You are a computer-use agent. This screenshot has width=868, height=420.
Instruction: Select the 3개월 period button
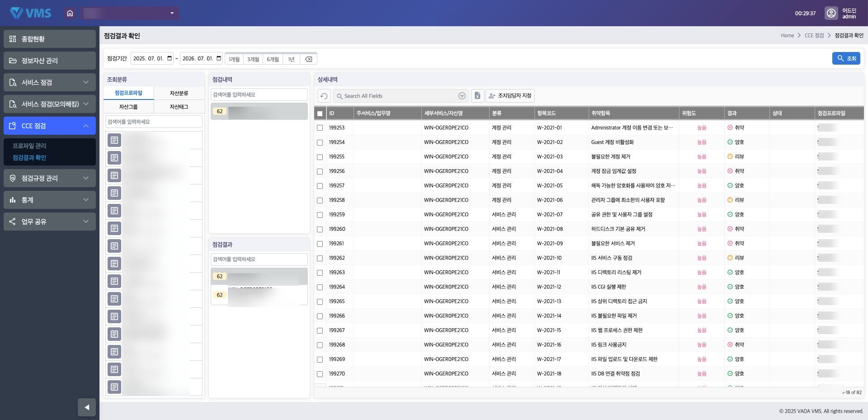253,59
